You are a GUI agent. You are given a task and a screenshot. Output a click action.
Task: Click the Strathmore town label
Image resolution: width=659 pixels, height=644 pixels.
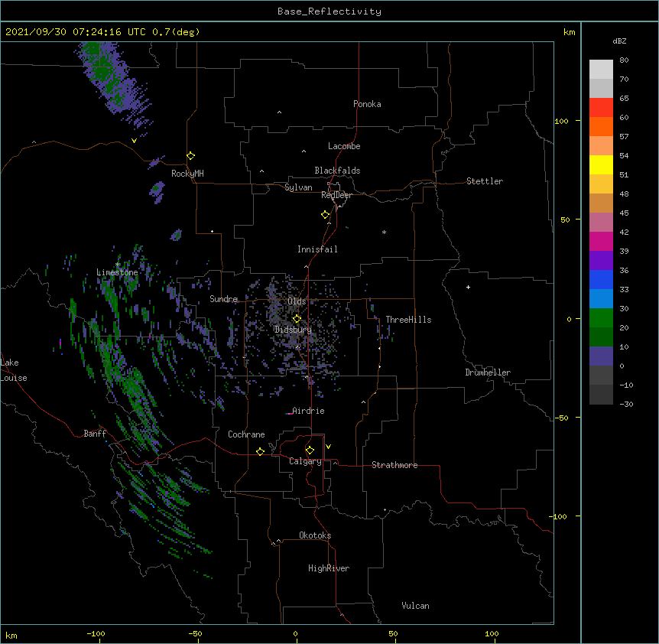[394, 465]
